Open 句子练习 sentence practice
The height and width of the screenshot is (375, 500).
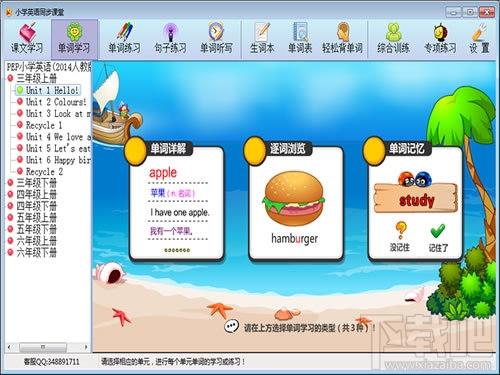(170, 38)
